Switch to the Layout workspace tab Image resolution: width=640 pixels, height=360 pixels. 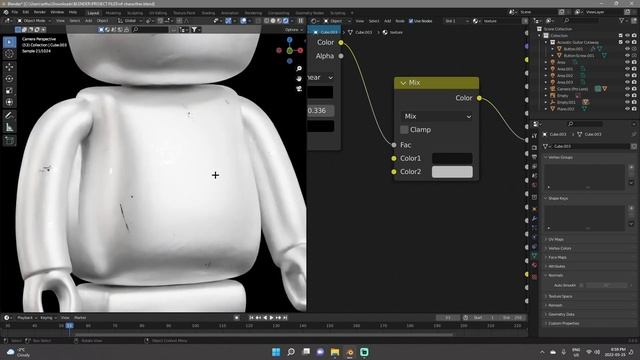[x=93, y=13]
